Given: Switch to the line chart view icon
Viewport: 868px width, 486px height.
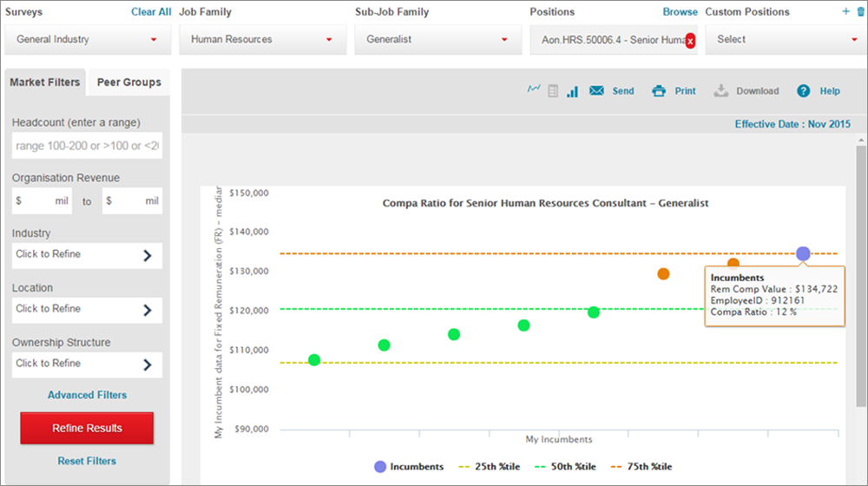Looking at the screenshot, I should click(534, 90).
